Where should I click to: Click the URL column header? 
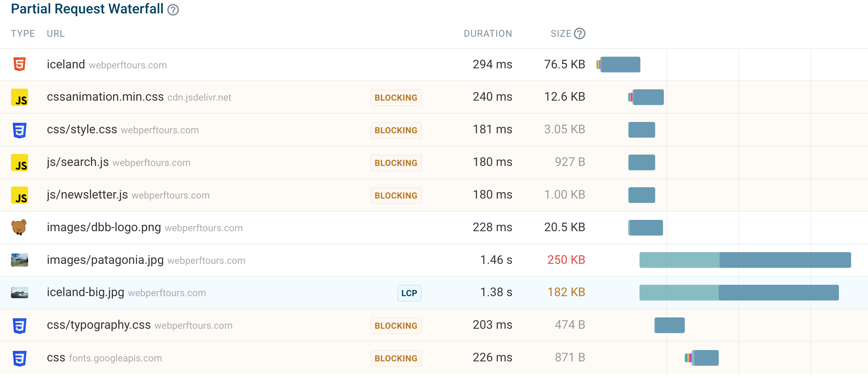click(x=56, y=34)
